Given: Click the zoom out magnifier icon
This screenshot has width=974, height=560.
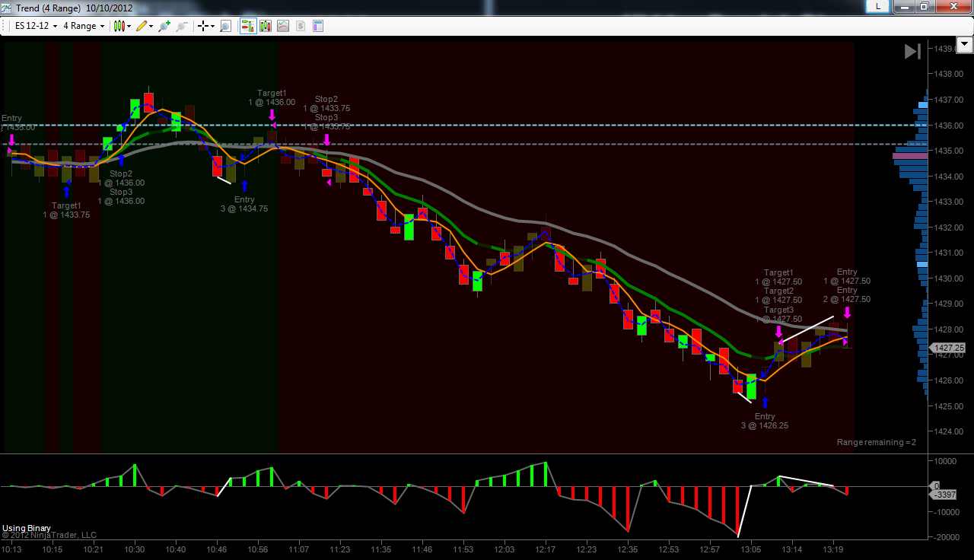Looking at the screenshot, I should pyautogui.click(x=182, y=26).
